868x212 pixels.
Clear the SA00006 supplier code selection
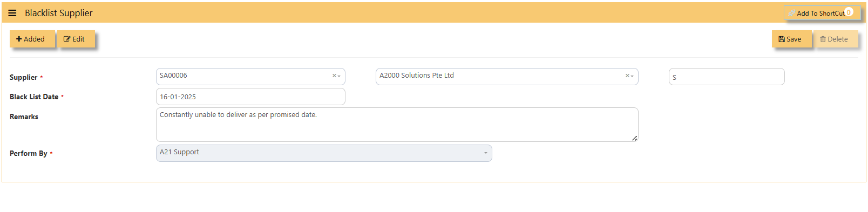pyautogui.click(x=334, y=76)
